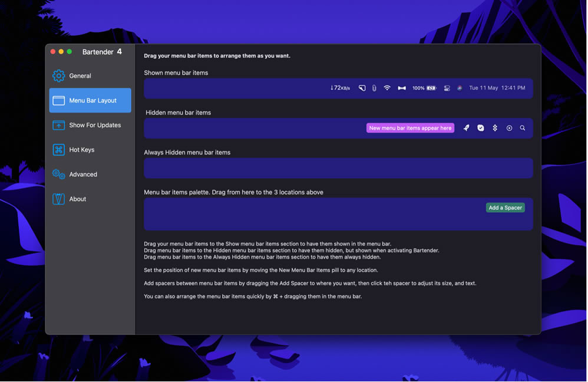This screenshot has width=588, height=382.
Task: Open the Advanced settings section
Action: (x=90, y=174)
